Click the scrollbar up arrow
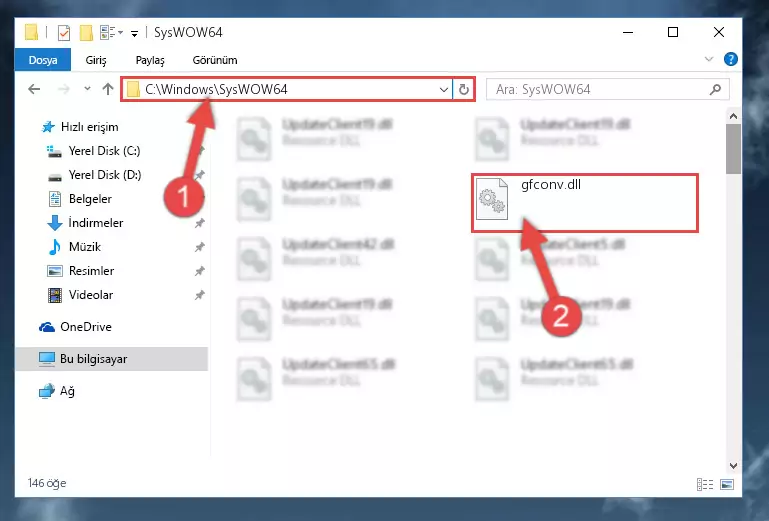 point(733,116)
